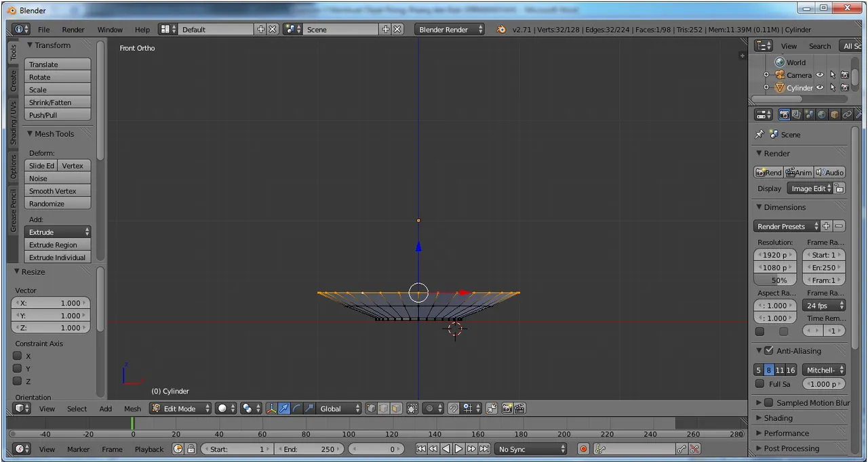The width and height of the screenshot is (868, 462).
Task: Enable Sampled Motion Blur checkbox
Action: tap(768, 402)
